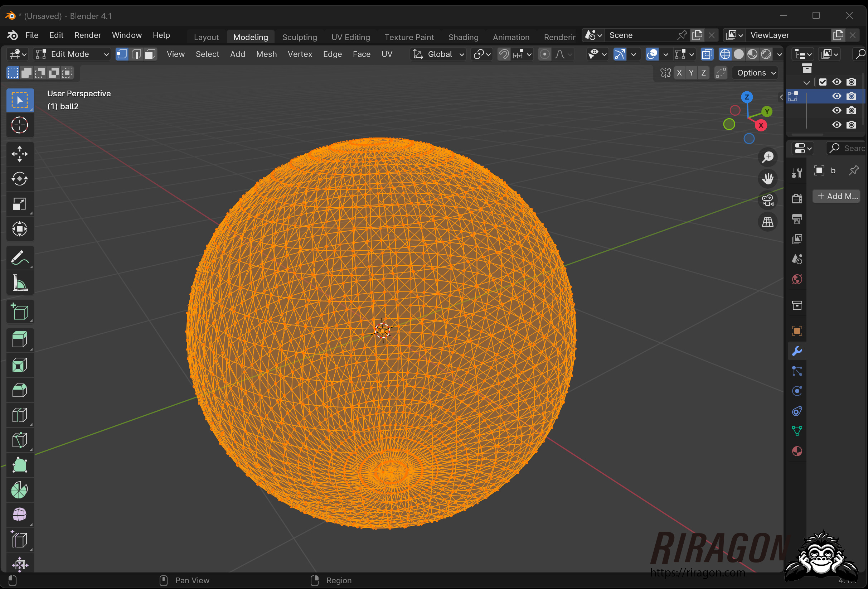Toggle X axis mirror button
Viewport: 868px width, 589px height.
pos(679,73)
